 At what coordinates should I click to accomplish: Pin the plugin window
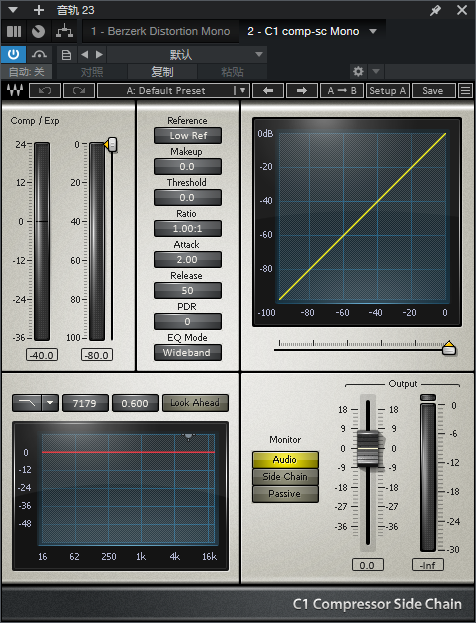click(x=435, y=10)
